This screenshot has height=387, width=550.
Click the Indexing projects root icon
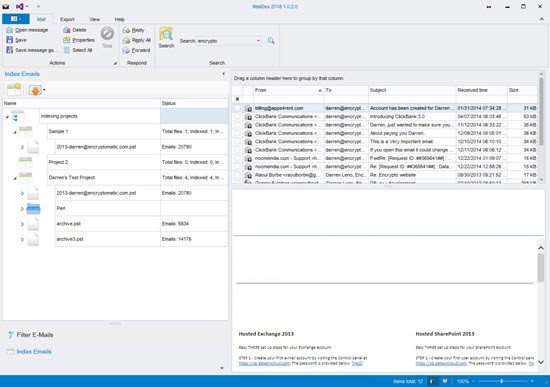click(16, 116)
